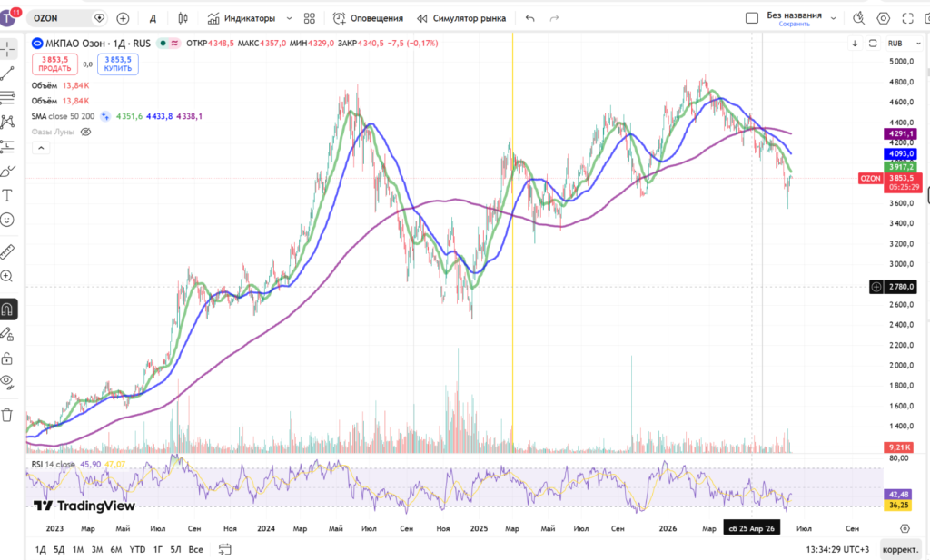
Task: Select the Все time range
Action: 196,549
